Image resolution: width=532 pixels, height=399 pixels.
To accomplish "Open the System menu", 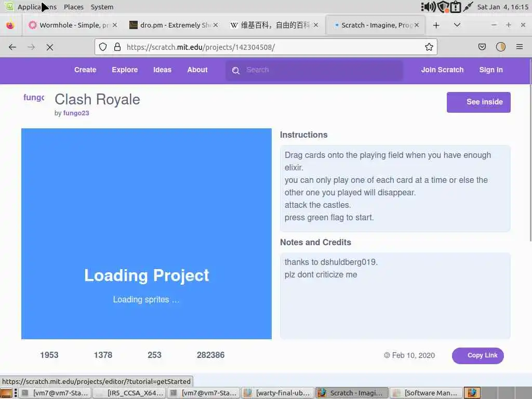I will point(102,7).
